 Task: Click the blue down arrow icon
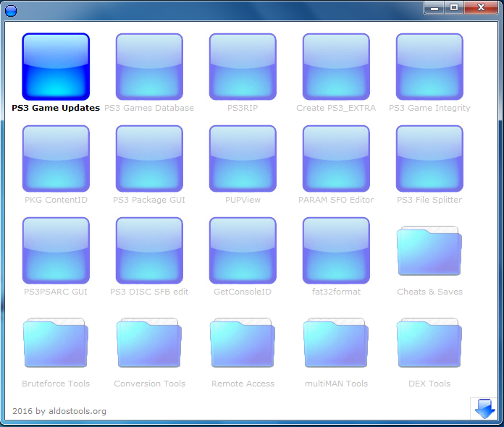point(484,408)
